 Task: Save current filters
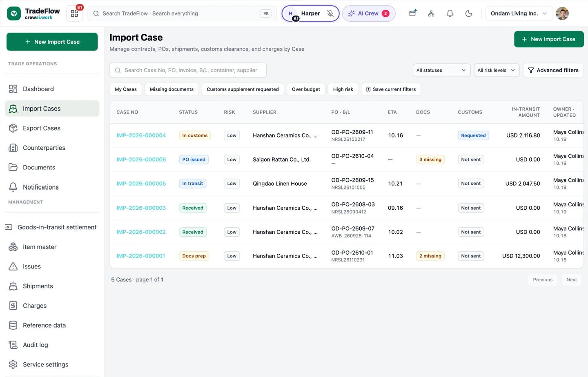[391, 89]
